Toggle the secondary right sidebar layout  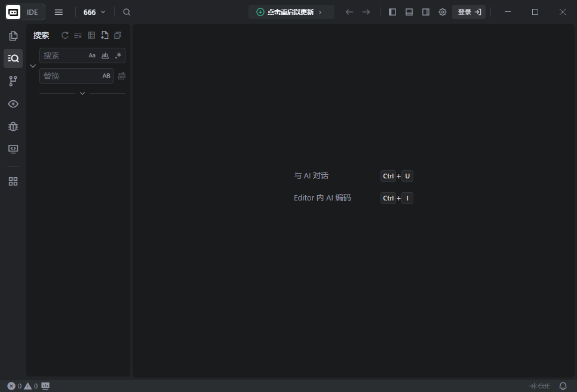point(426,12)
